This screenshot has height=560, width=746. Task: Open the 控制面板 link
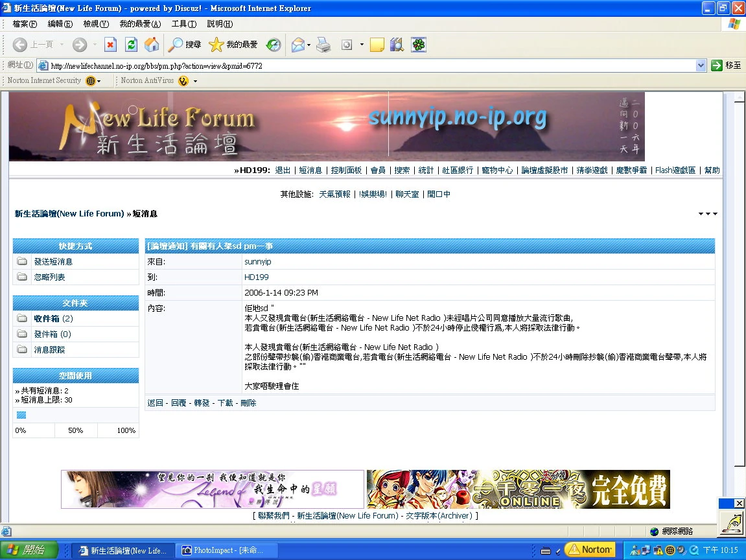tap(346, 170)
